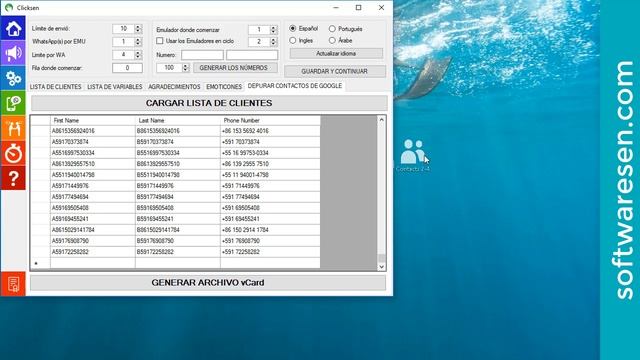
Task: Click Actualizar idioma button
Action: tap(336, 53)
